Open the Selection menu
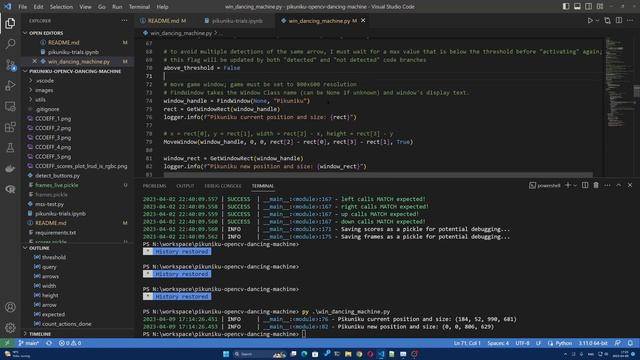640x360 pixels. 61,7
